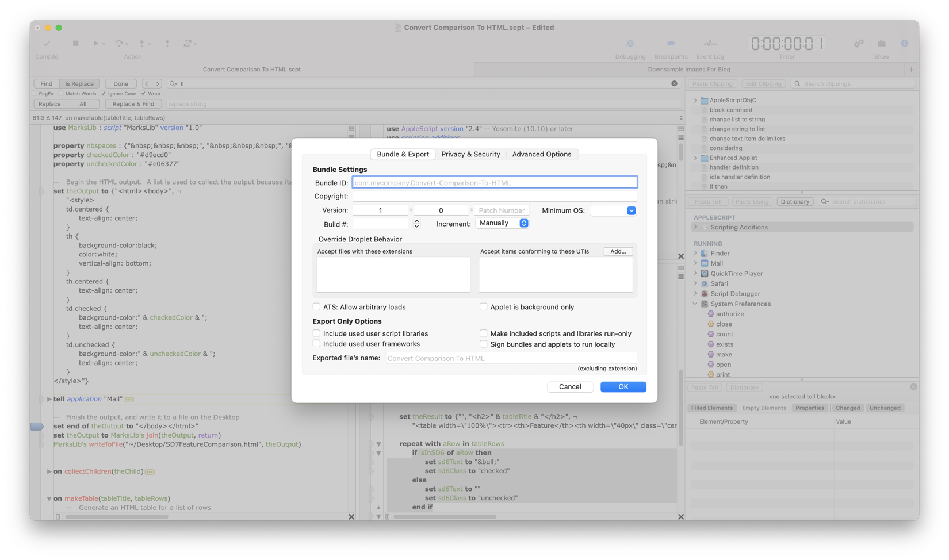This screenshot has width=949, height=560.
Task: Click the Replace & Find button
Action: (133, 104)
